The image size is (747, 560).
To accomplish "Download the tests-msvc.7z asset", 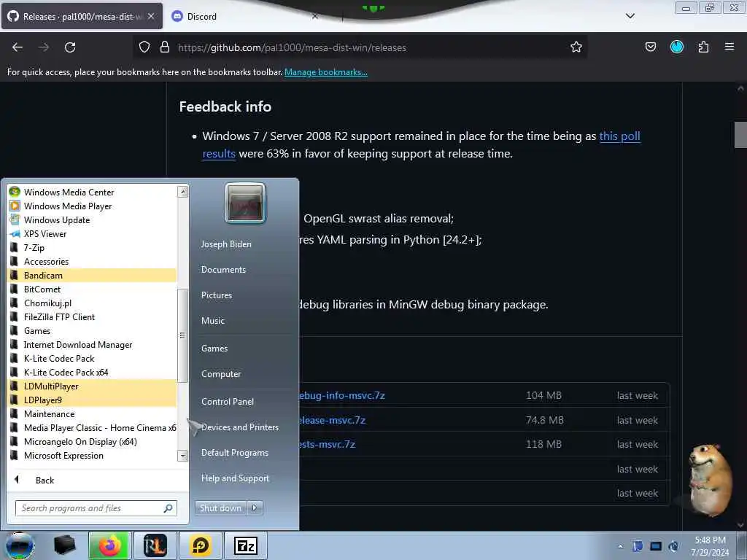I will [328, 445].
